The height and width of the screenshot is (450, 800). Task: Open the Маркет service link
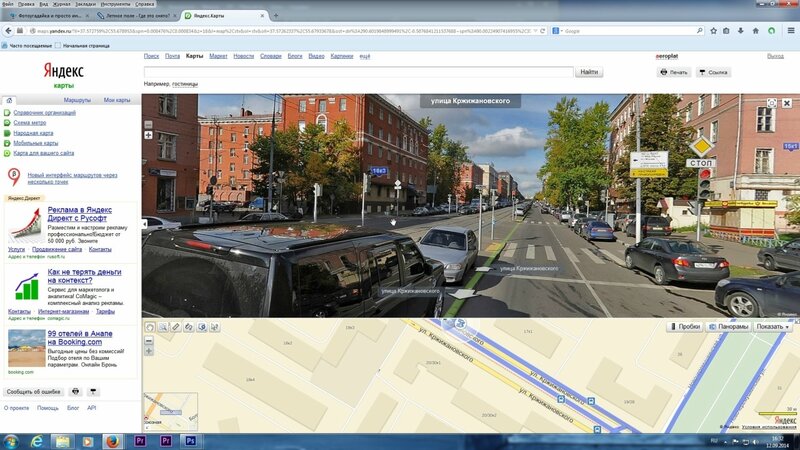[x=218, y=56]
